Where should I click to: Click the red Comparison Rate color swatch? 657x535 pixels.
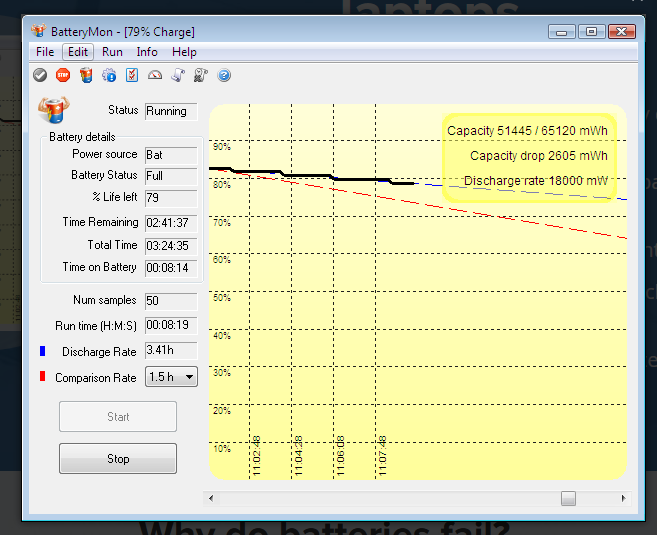[x=42, y=376]
